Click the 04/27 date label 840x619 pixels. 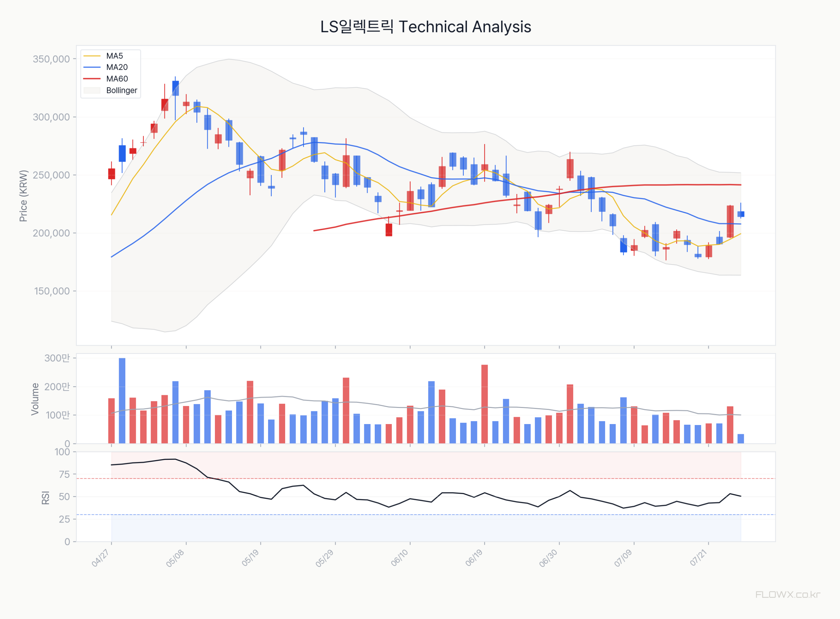100,558
